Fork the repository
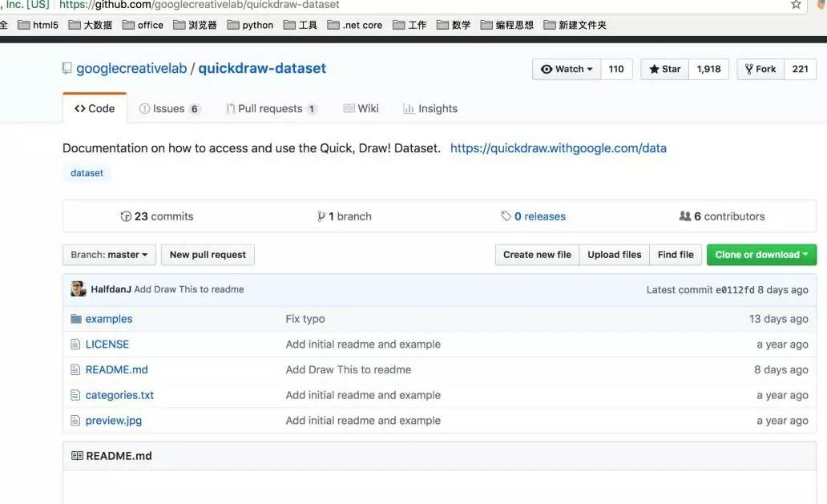This screenshot has height=504, width=827. click(x=760, y=70)
